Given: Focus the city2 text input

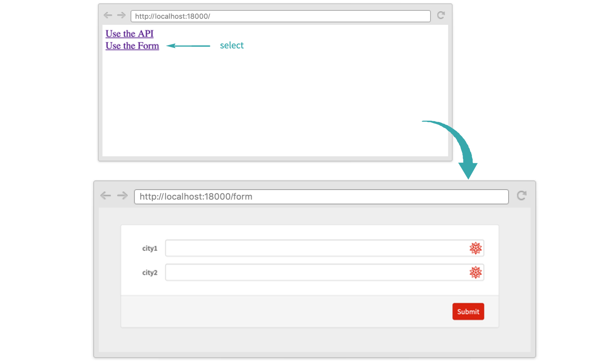Looking at the screenshot, I should 316,273.
